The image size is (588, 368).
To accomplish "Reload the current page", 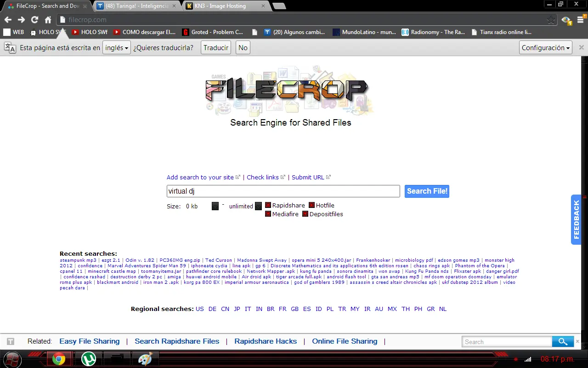I will click(x=34, y=20).
